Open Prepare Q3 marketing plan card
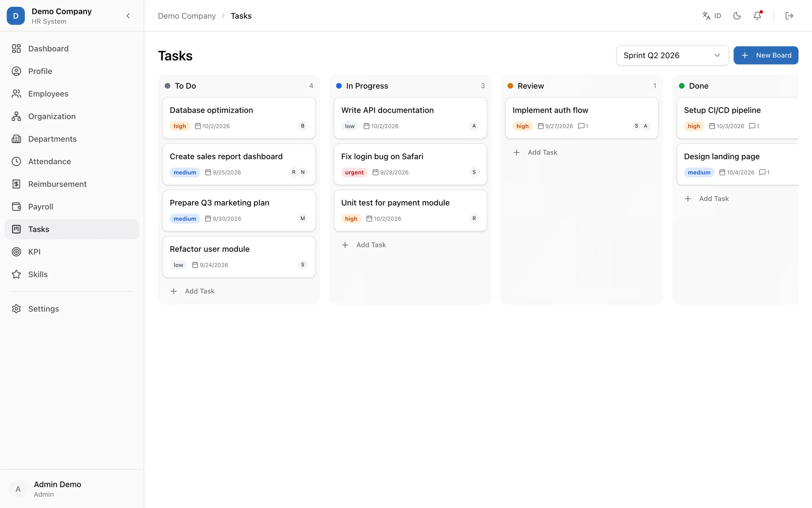This screenshot has width=812, height=508. 239,211
